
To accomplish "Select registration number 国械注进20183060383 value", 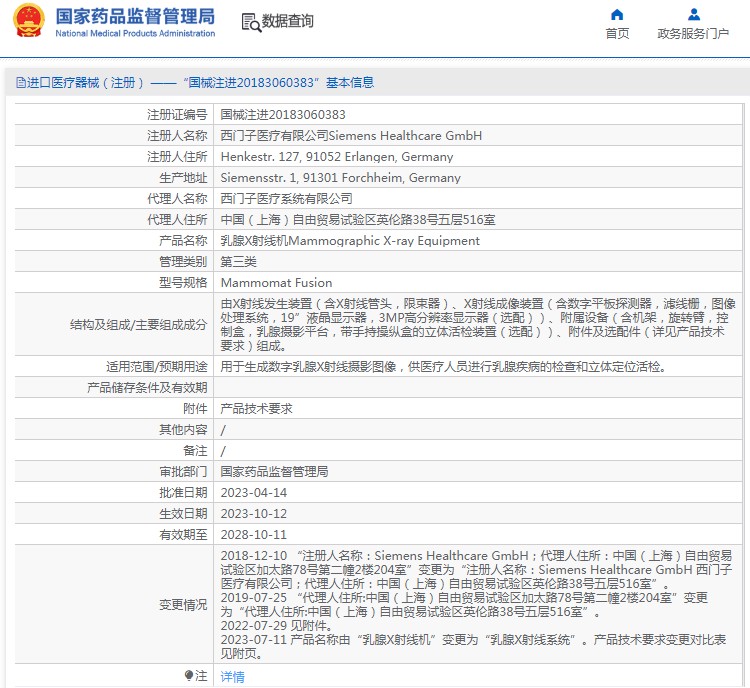I will pos(283,115).
